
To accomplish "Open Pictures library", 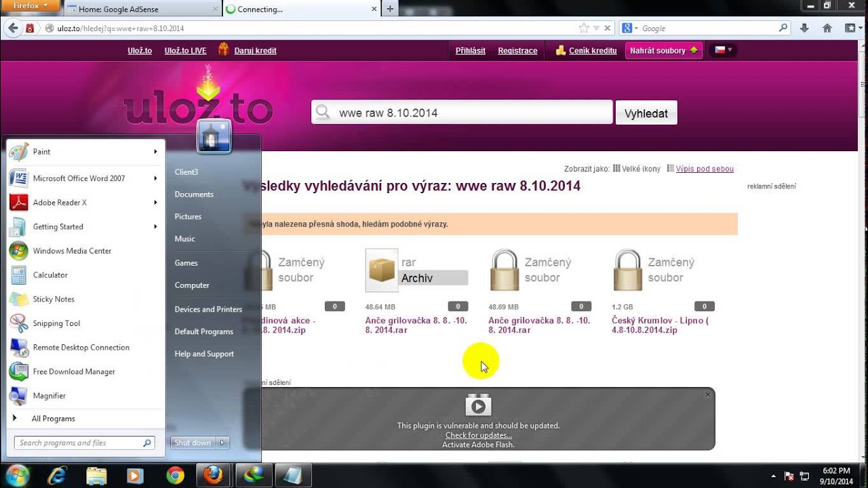I will tap(188, 217).
